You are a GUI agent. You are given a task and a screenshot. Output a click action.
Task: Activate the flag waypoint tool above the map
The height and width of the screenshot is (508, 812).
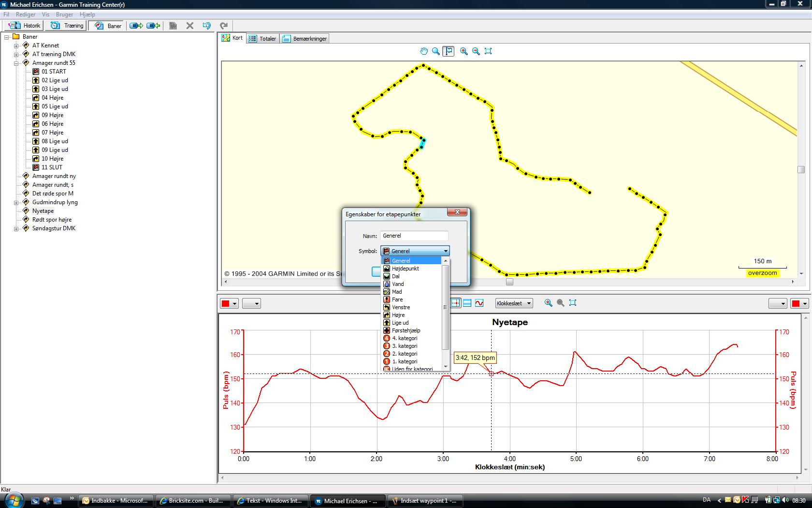[x=449, y=51]
